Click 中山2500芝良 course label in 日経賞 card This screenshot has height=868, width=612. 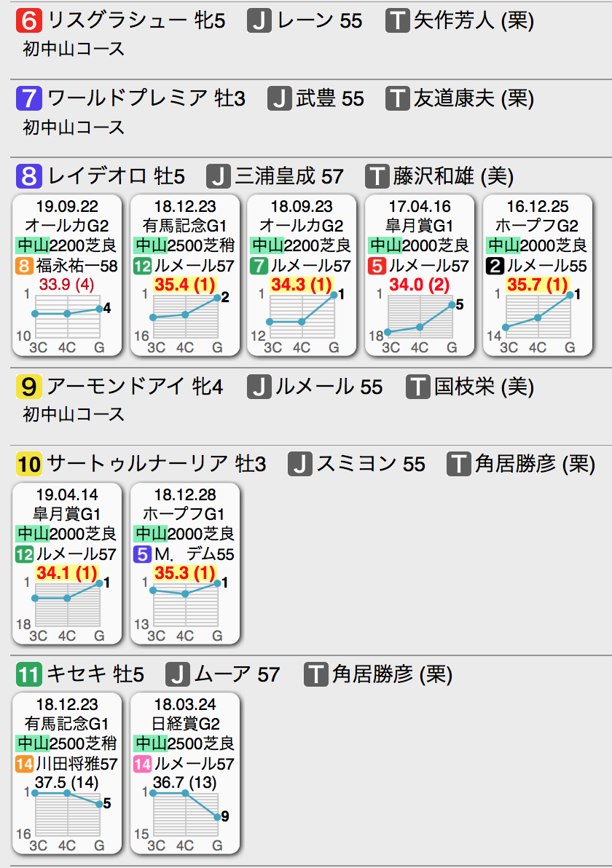coord(185,743)
